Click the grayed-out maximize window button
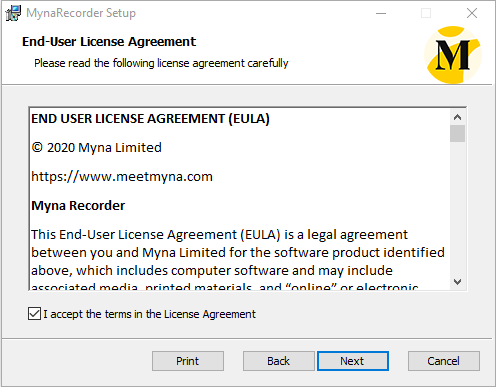The height and width of the screenshot is (387, 496). coord(426,13)
